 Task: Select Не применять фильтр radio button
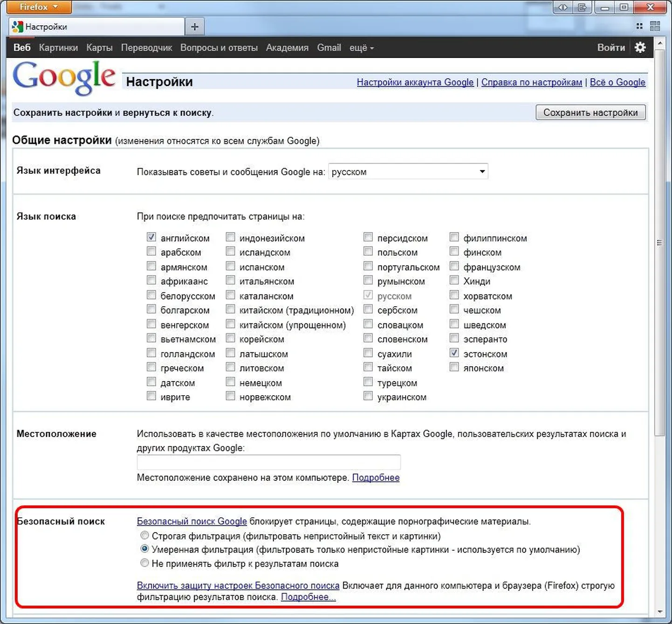[x=144, y=563]
